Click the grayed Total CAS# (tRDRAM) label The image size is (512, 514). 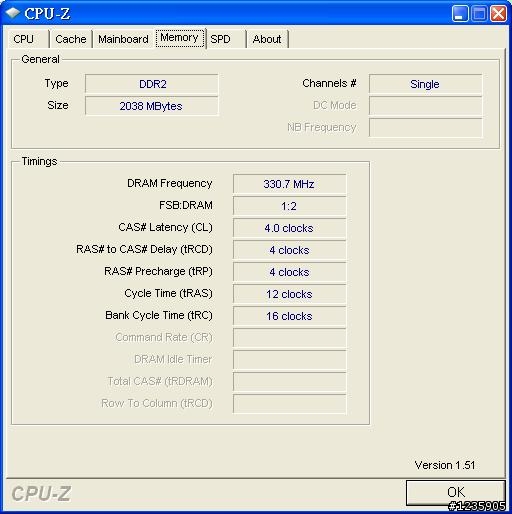(160, 381)
